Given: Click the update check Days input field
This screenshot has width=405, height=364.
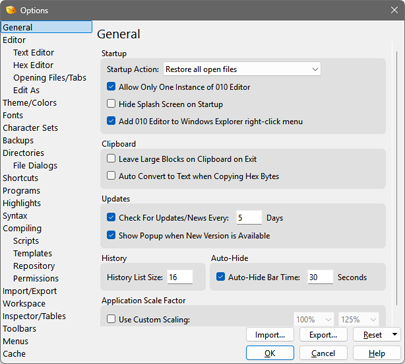Looking at the screenshot, I should coord(249,218).
